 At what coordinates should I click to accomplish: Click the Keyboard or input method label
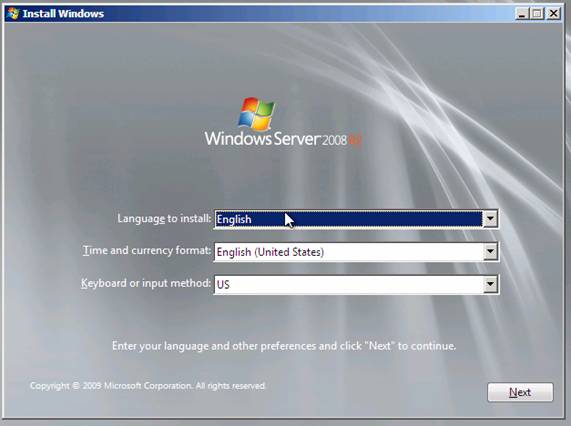pos(146,283)
